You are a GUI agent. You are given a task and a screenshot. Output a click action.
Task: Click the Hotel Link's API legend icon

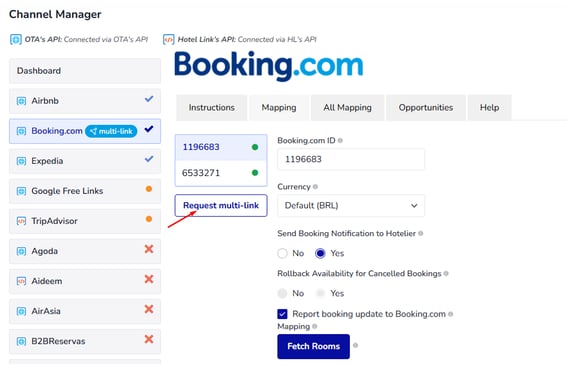(169, 39)
